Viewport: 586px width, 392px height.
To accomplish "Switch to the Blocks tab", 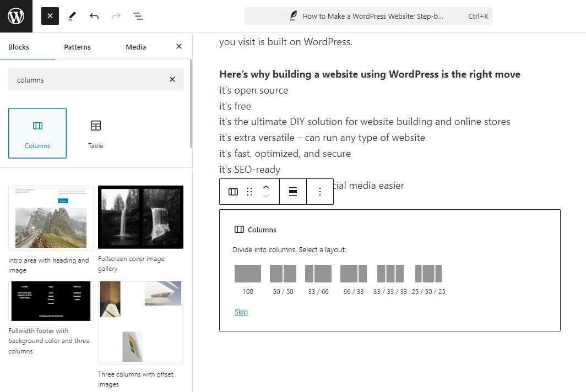I will click(x=19, y=47).
